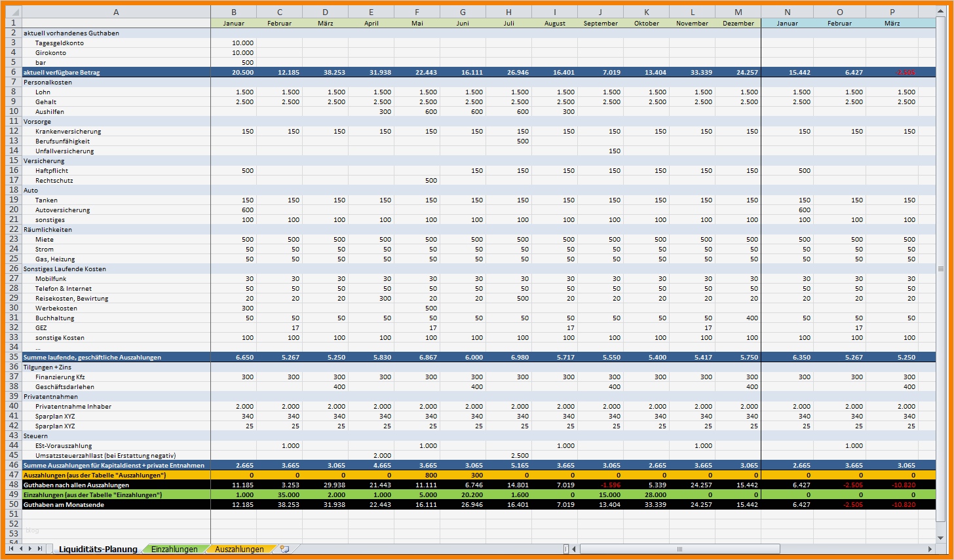The image size is (954, 560).
Task: Switch to the Liquiditäts-Planung sheet tab
Action: pyautogui.click(x=98, y=550)
